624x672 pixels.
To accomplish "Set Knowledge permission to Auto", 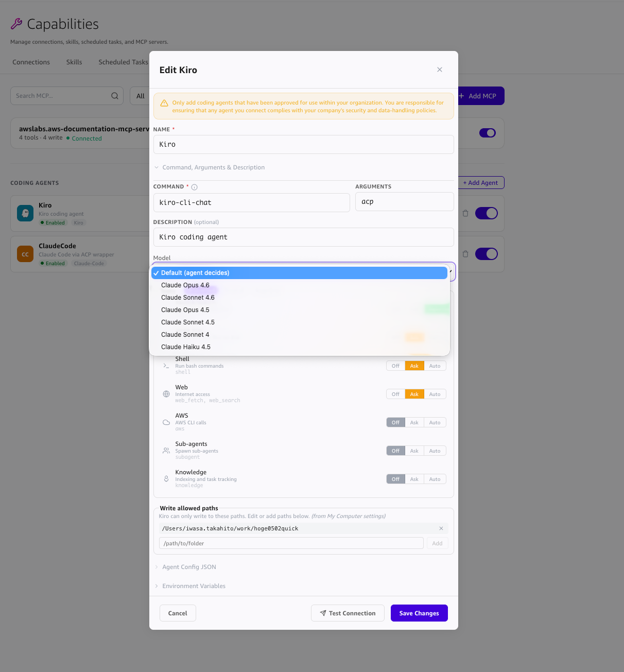I will 435,479.
